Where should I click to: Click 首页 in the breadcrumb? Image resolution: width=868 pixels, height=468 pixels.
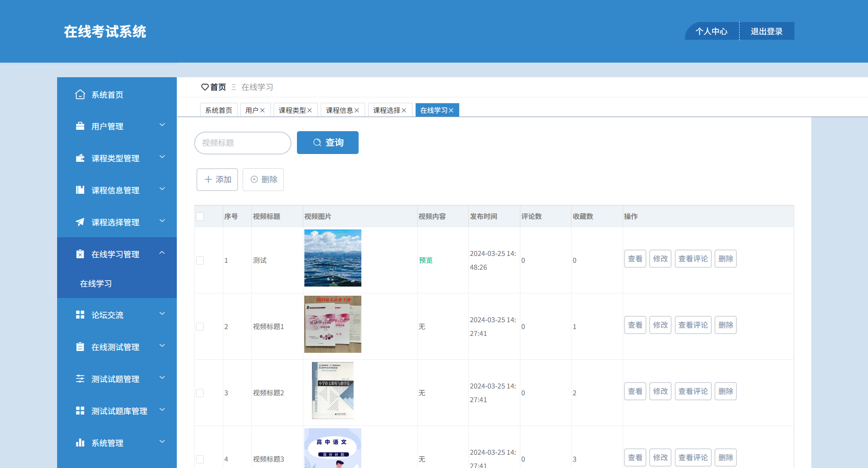(218, 87)
